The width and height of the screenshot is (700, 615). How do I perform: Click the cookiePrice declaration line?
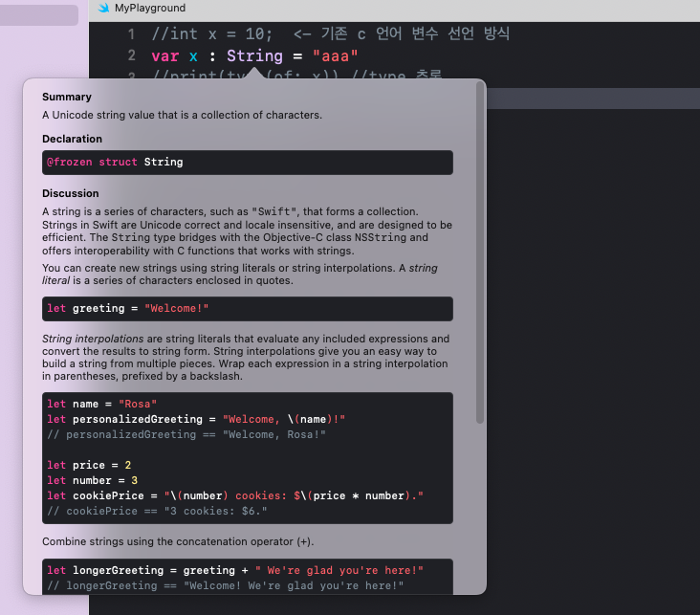coord(235,495)
